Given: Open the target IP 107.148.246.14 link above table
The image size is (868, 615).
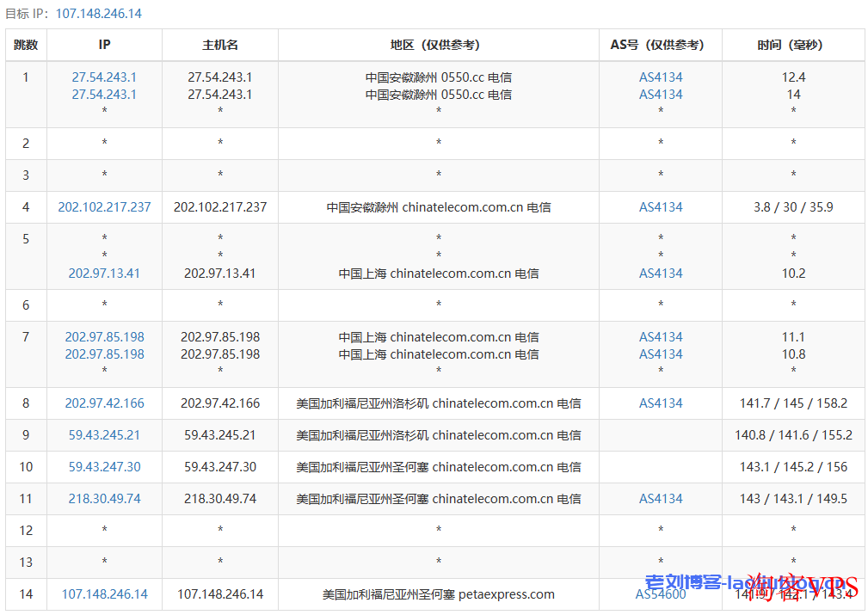Looking at the screenshot, I should point(99,13).
